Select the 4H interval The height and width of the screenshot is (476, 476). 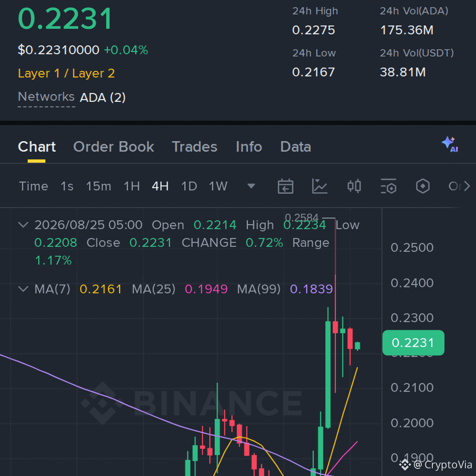(160, 186)
